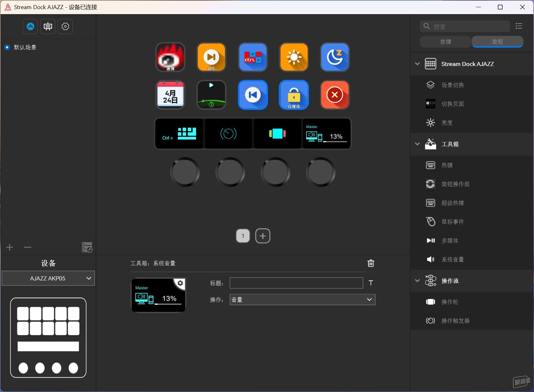Viewport: 534px width, 392px height.
Task: Open scene management icon bottom-left panel
Action: tap(87, 247)
